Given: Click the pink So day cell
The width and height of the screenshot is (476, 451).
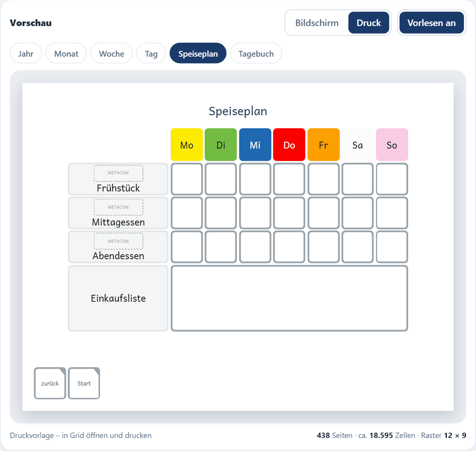Looking at the screenshot, I should [x=392, y=145].
